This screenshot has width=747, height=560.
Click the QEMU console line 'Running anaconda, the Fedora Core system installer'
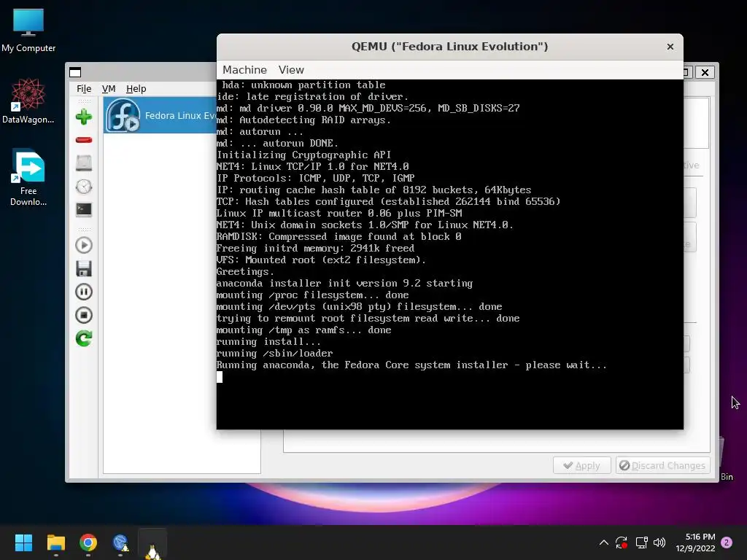point(411,365)
